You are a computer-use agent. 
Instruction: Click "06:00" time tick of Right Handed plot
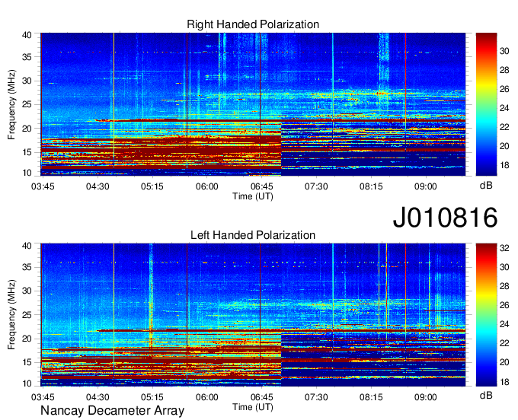[x=207, y=186]
